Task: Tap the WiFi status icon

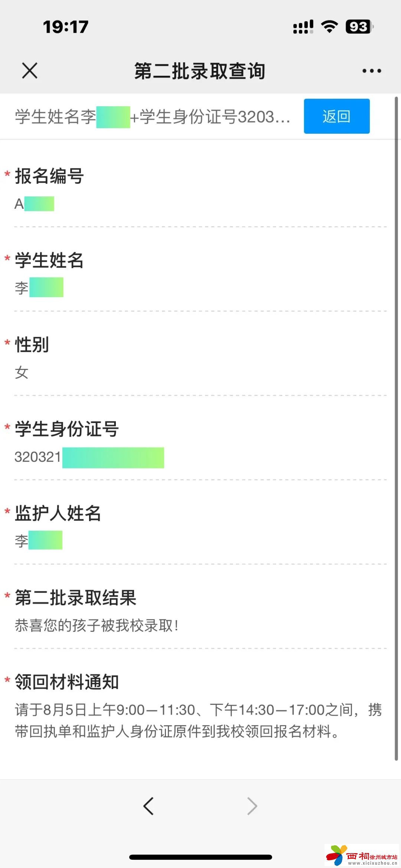Action: (x=329, y=26)
